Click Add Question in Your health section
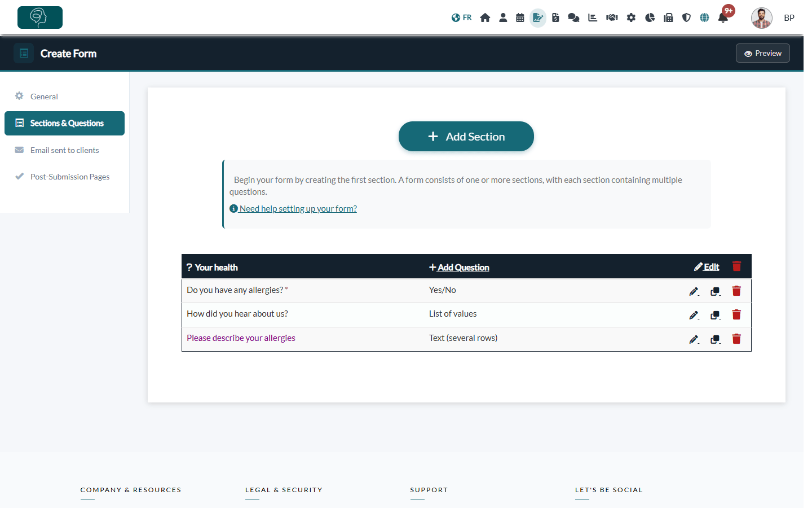812x508 pixels. [x=459, y=268]
